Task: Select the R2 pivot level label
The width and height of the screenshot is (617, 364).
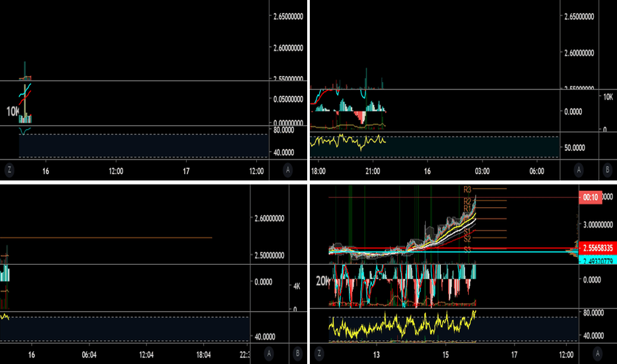Action: coord(467,201)
